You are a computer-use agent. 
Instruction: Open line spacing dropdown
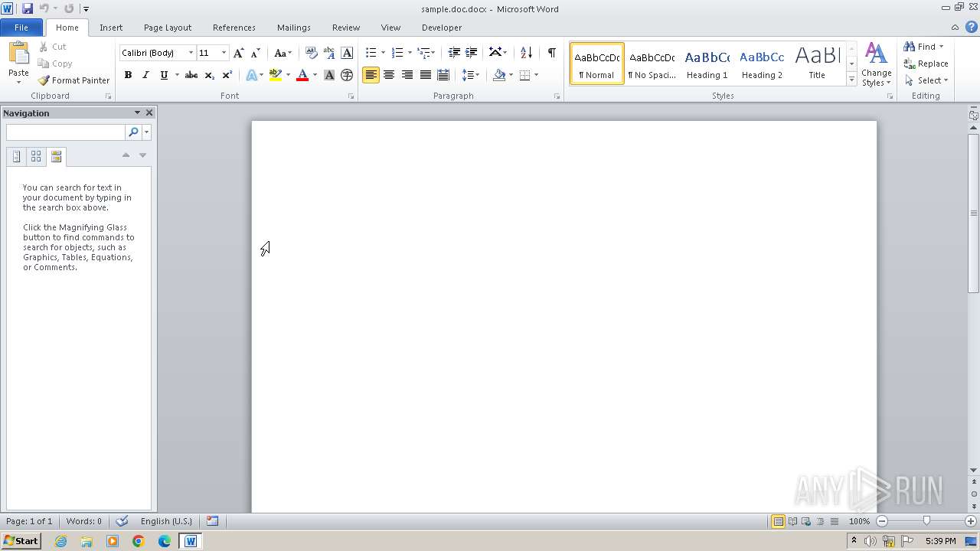[470, 75]
